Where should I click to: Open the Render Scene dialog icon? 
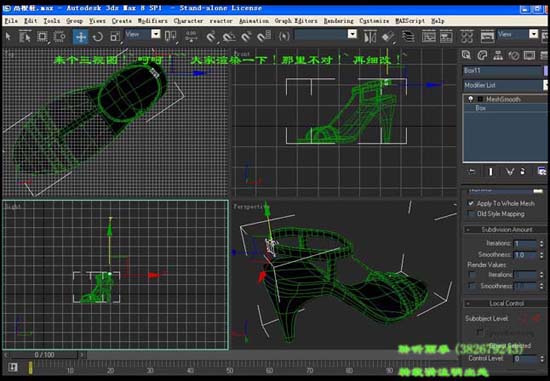tap(487, 36)
